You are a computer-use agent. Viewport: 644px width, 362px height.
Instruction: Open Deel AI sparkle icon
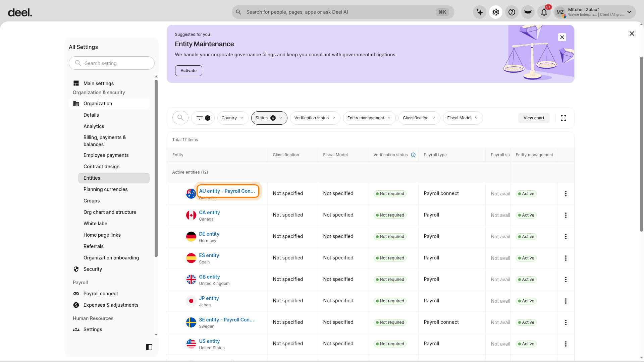(480, 12)
